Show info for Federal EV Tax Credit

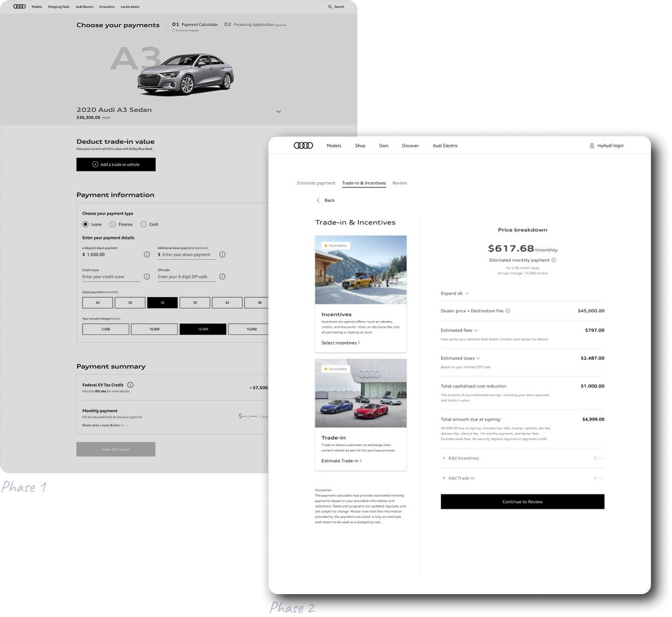tap(131, 385)
